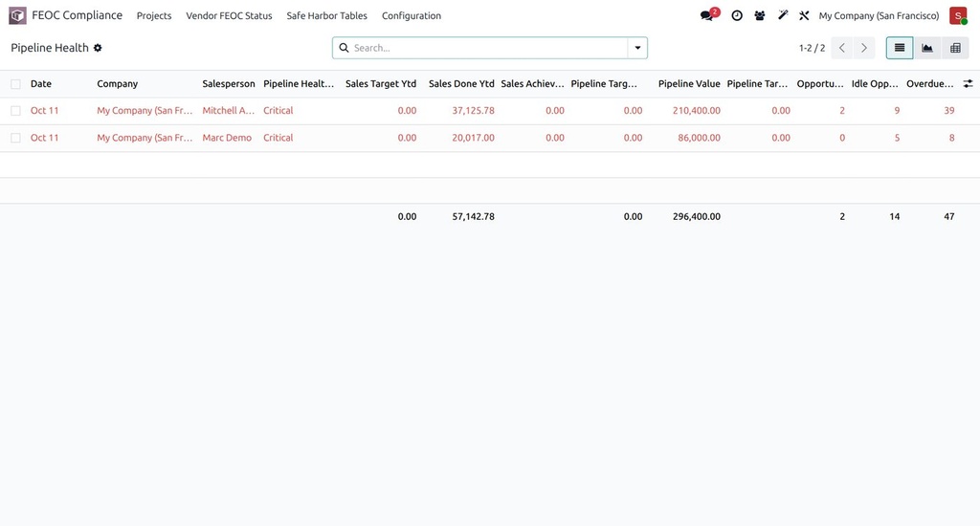Sort by the Date column header

point(41,84)
